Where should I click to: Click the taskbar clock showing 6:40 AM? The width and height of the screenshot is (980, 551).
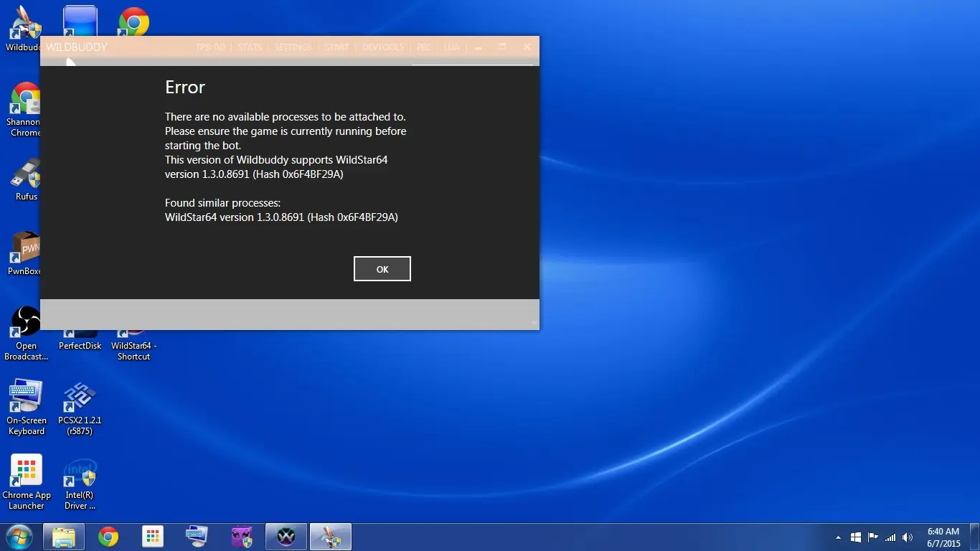943,537
